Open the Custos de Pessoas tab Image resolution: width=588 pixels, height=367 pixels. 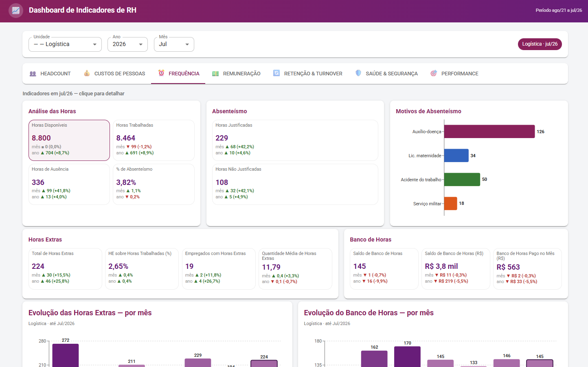114,74
